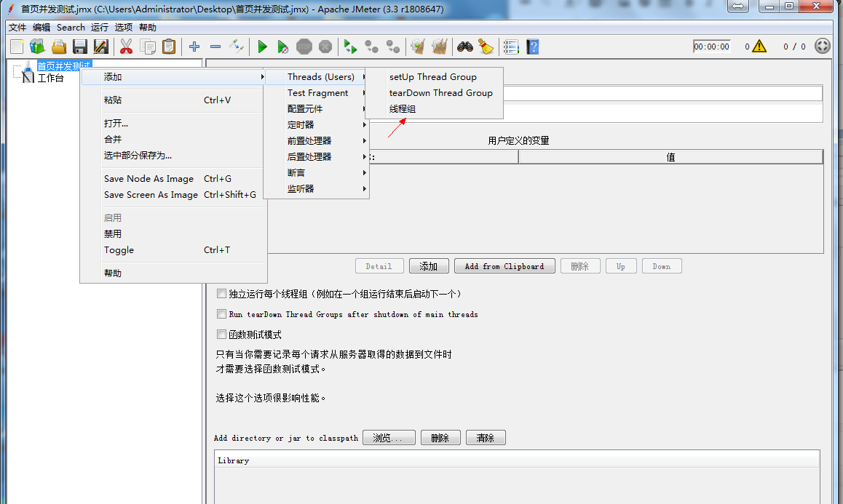843x504 pixels.
Task: Click the Open file folder icon
Action: [58, 47]
